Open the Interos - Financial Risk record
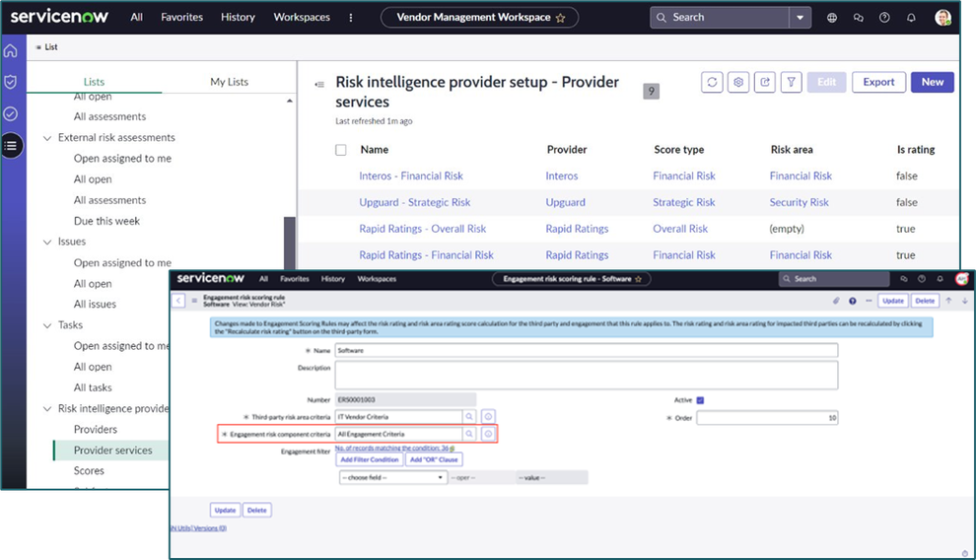Image resolution: width=976 pixels, height=560 pixels. coord(411,176)
